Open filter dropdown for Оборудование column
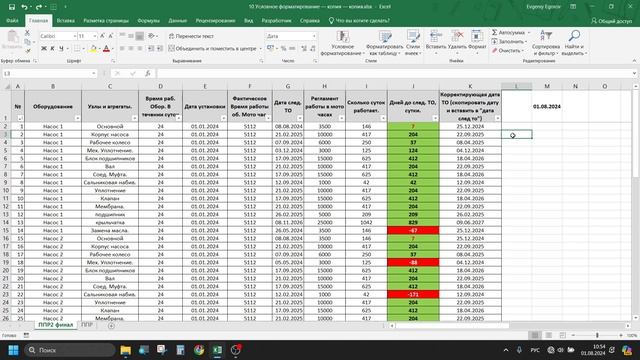This screenshot has width=640, height=360. click(x=78, y=118)
